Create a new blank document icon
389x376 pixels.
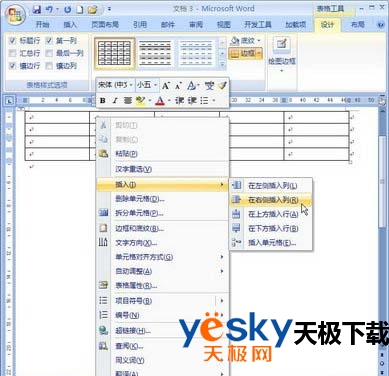coord(79,10)
